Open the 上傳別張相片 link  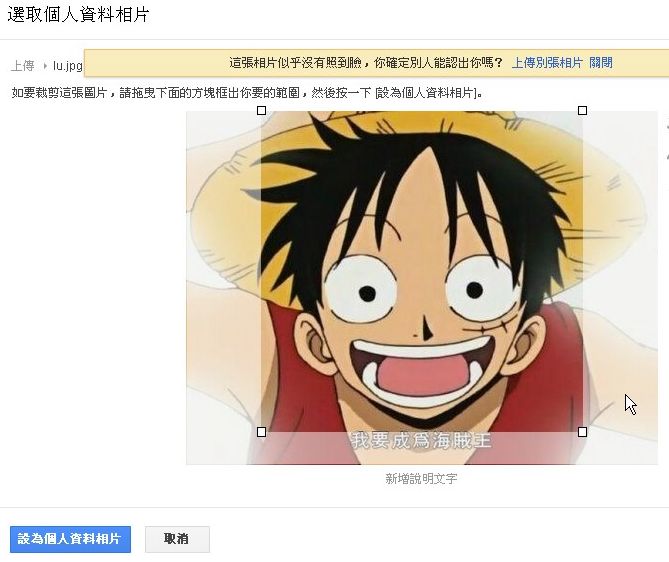[x=547, y=63]
